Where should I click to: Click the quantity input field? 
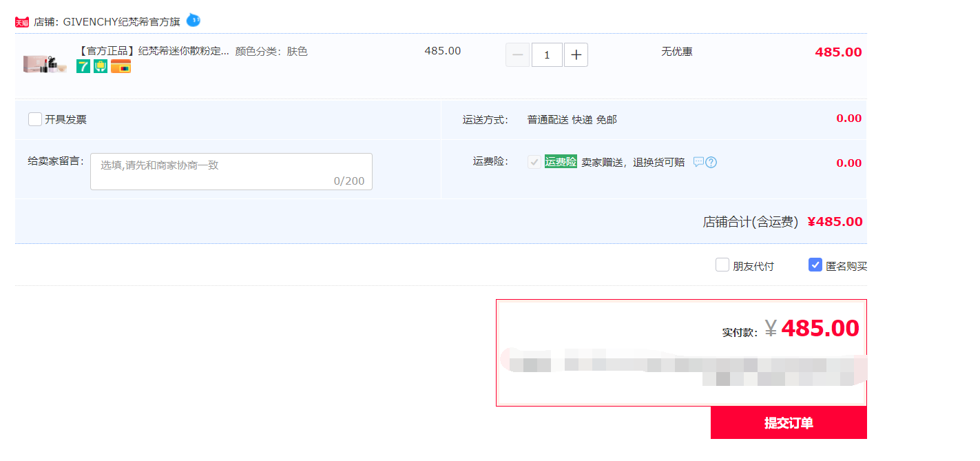tap(547, 54)
